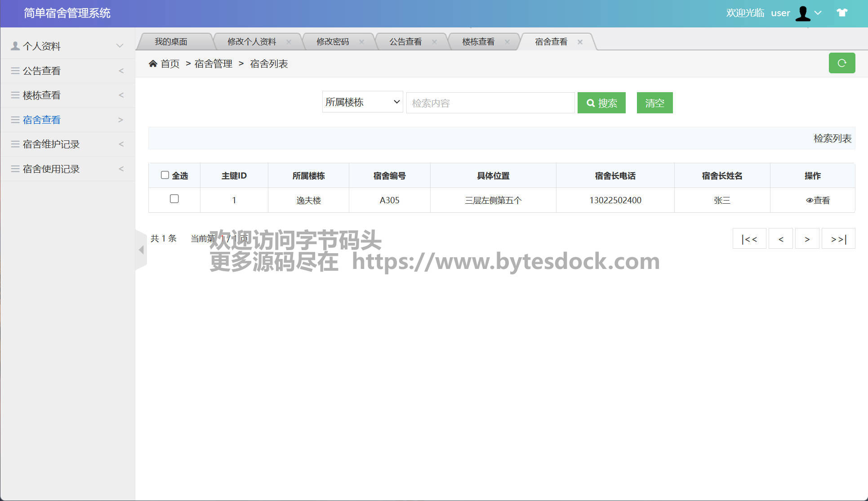This screenshot has height=501, width=868.
Task: Click the 清空 clear button
Action: (654, 103)
